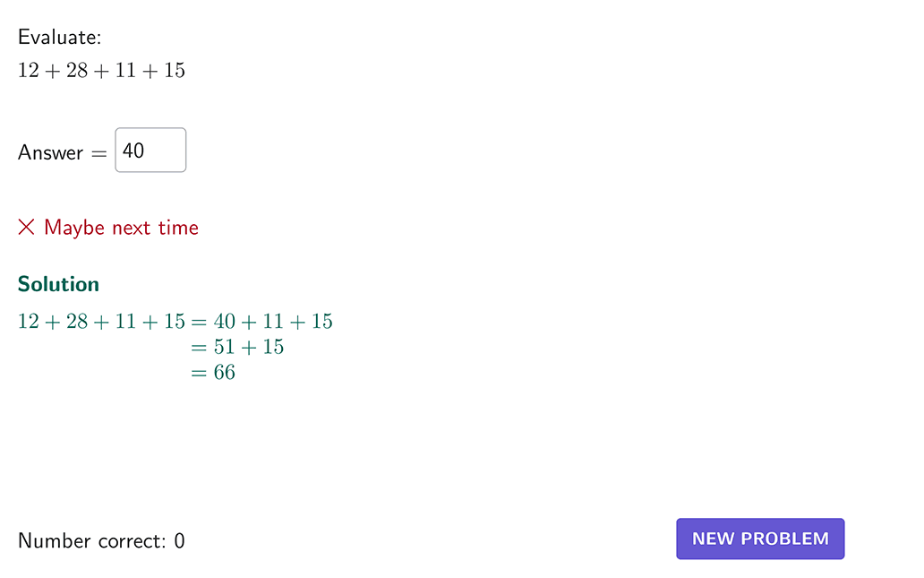Screen dimensions: 924x578
Task: Click the number 11 in the problem expression
Action: coord(125,70)
